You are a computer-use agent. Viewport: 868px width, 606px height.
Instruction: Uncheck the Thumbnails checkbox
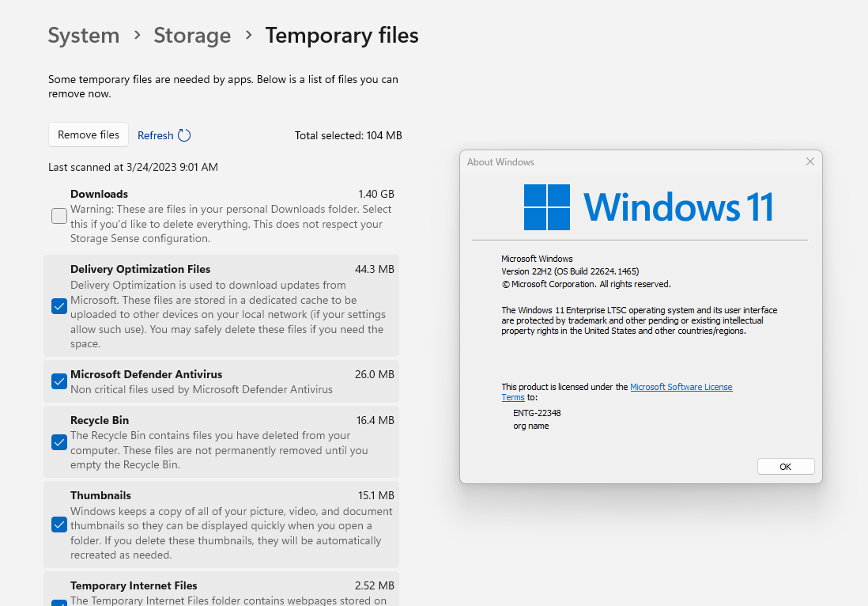tap(59, 525)
